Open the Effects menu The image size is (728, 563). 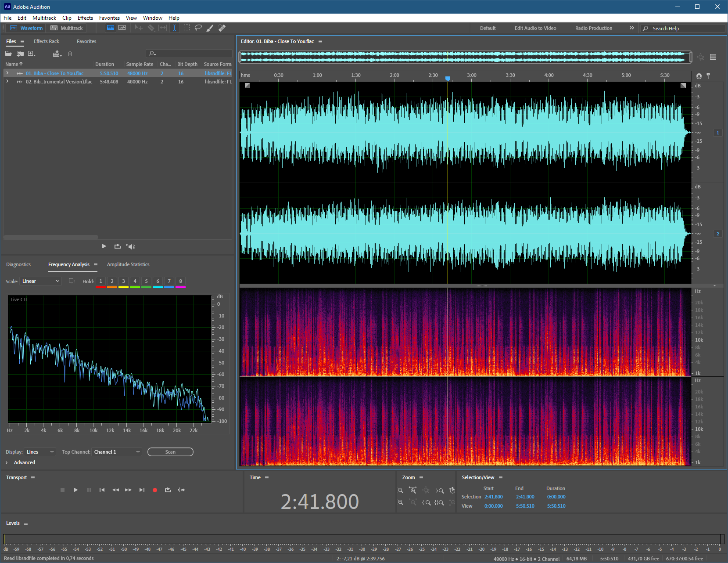pos(85,18)
